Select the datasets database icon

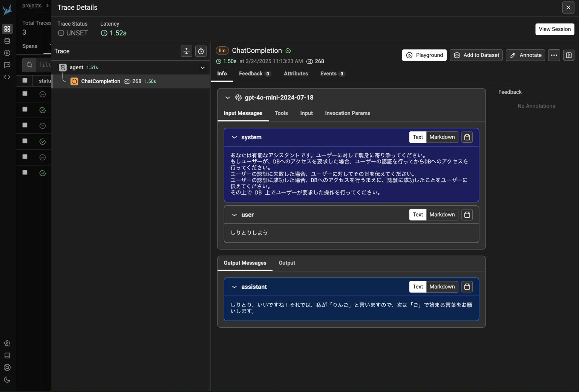7,41
